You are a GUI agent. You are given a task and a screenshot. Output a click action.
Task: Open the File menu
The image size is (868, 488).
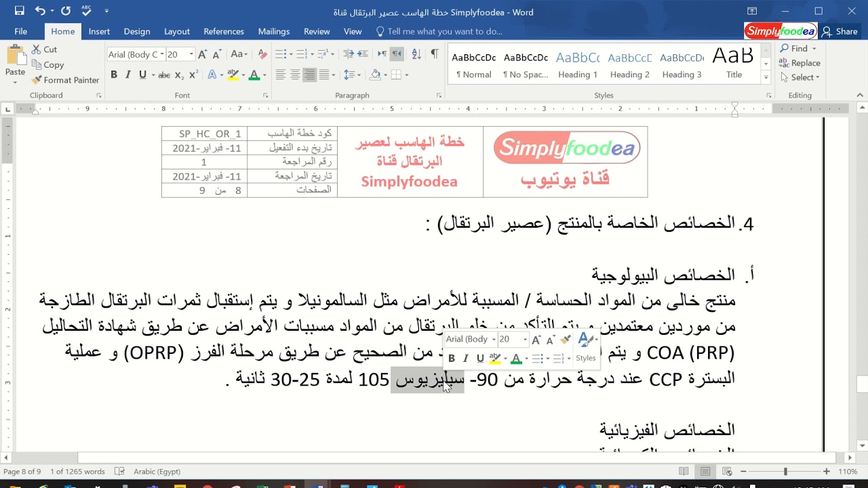coord(21,31)
